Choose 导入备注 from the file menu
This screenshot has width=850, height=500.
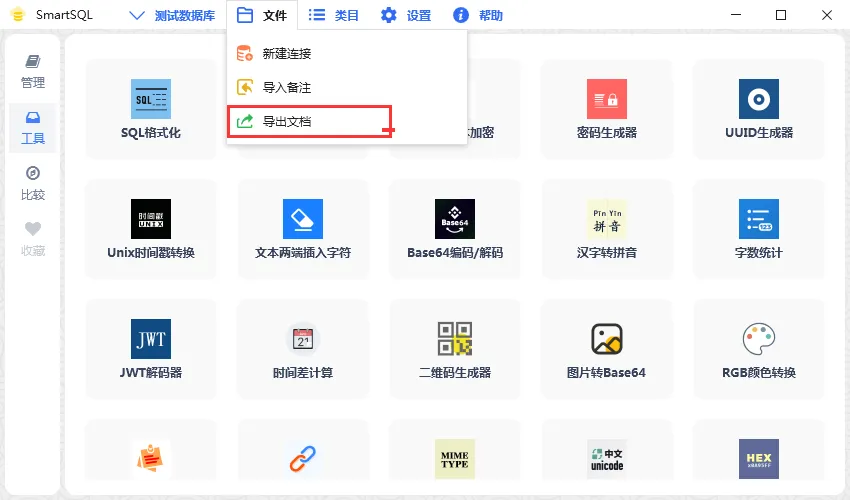pos(346,87)
